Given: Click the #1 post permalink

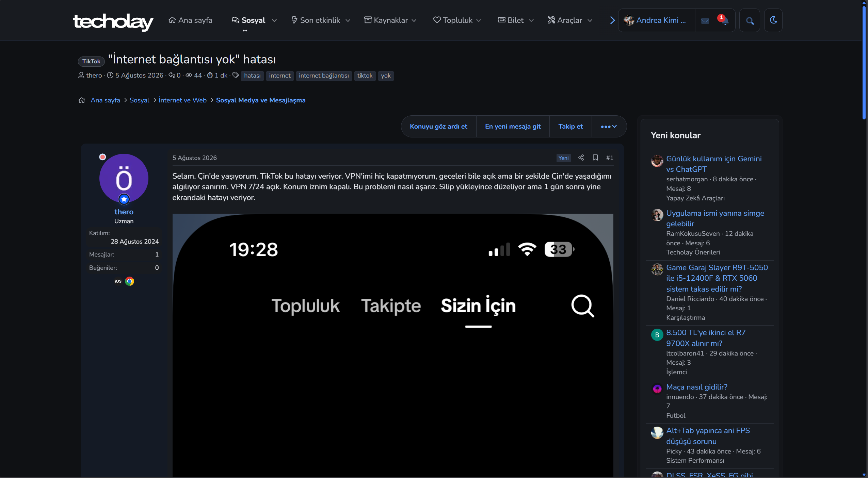Looking at the screenshot, I should 610,158.
